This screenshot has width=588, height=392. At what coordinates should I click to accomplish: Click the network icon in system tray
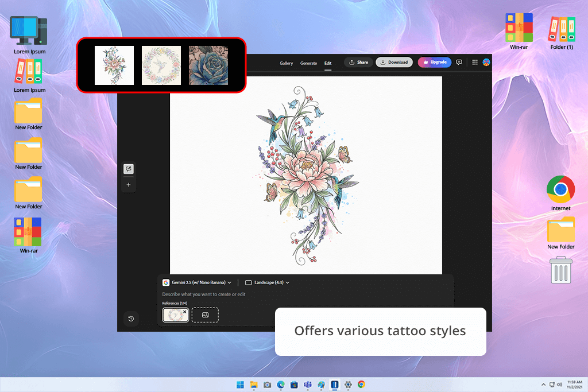[552, 385]
